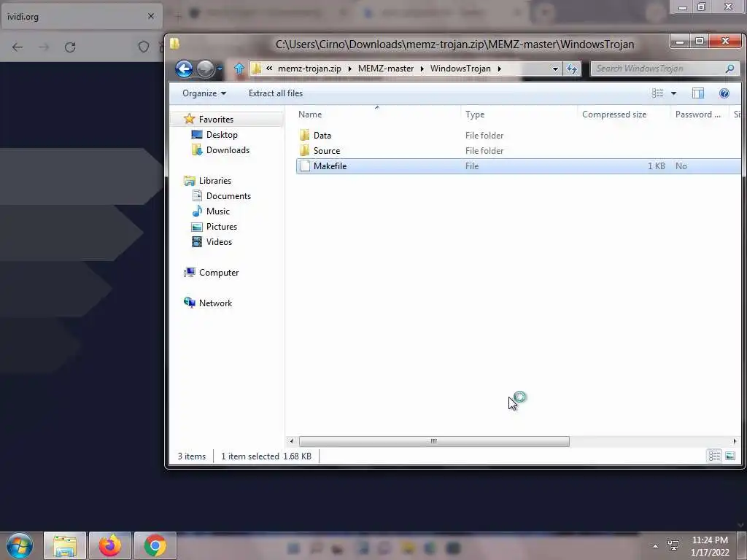Click the horizontal scrollbar thumb
747x560 pixels.
coord(433,441)
